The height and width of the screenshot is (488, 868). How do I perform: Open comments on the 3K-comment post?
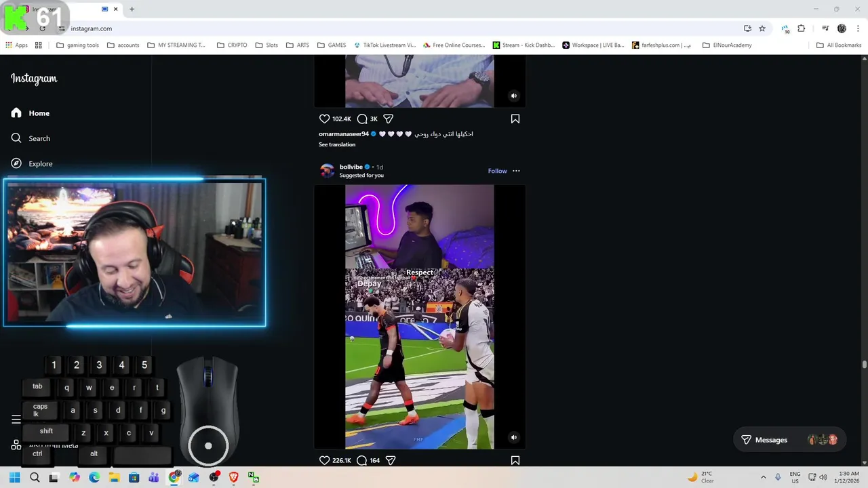pos(362,119)
